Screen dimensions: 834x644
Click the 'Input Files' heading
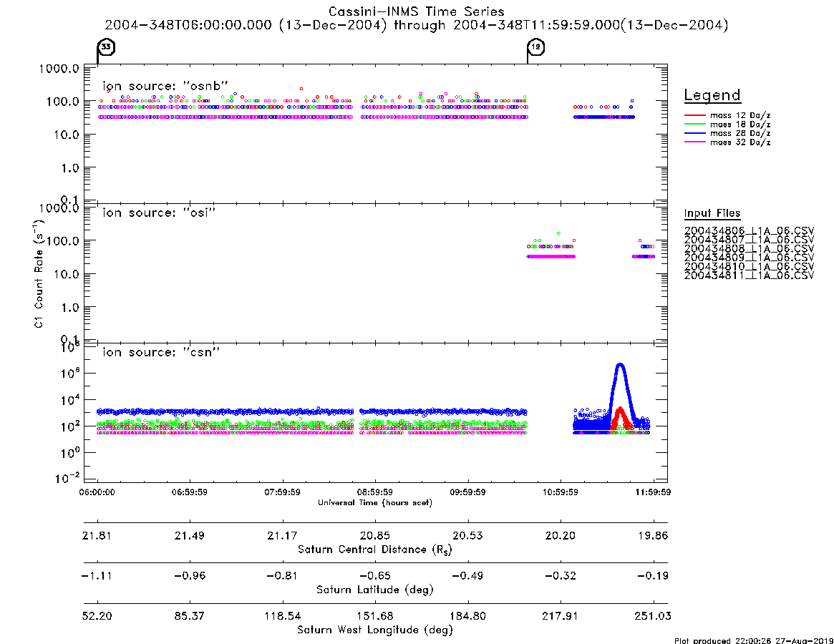pyautogui.click(x=712, y=213)
